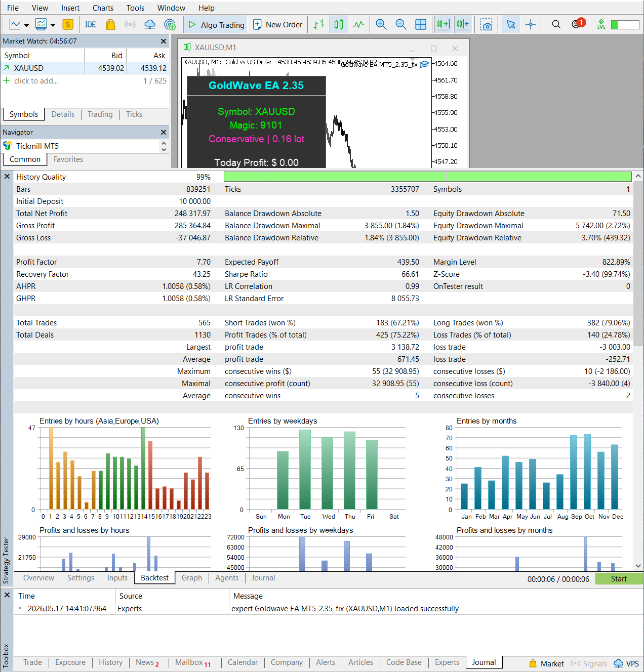Screen dimensions: 644x672
Task: Toggle chart auto scroll
Action: tap(444, 24)
